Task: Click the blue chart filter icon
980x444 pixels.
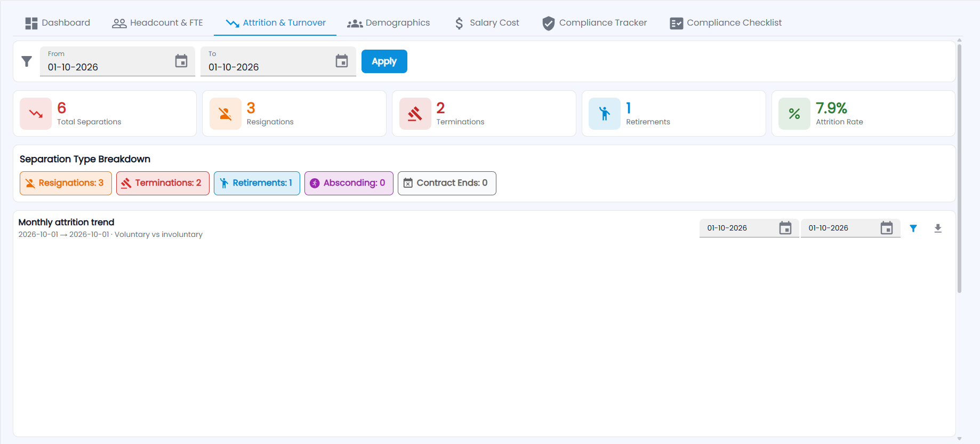Action: [x=913, y=228]
